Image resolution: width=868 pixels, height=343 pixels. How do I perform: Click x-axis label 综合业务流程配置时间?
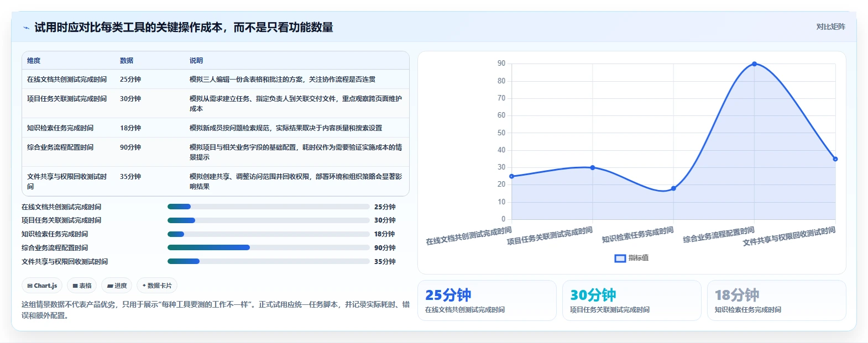click(x=719, y=235)
